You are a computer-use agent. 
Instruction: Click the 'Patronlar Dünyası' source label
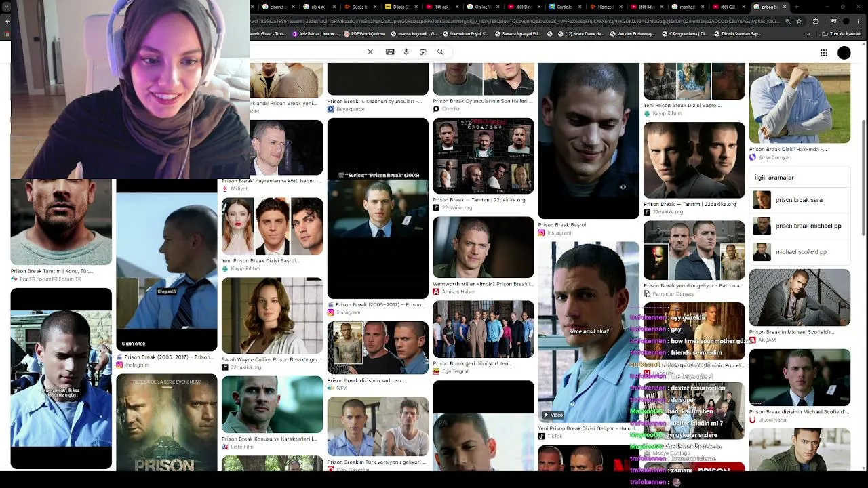pyautogui.click(x=673, y=294)
